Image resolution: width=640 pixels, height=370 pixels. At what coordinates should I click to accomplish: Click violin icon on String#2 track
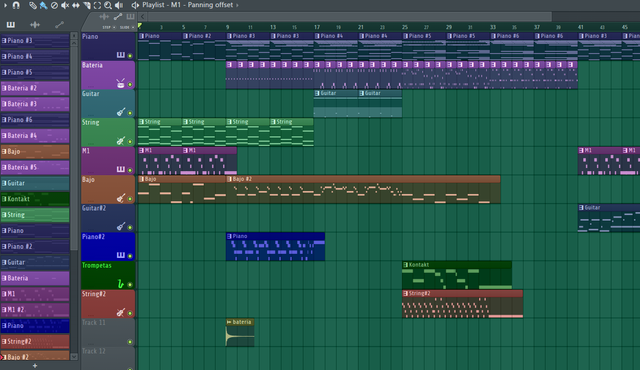pyautogui.click(x=120, y=312)
